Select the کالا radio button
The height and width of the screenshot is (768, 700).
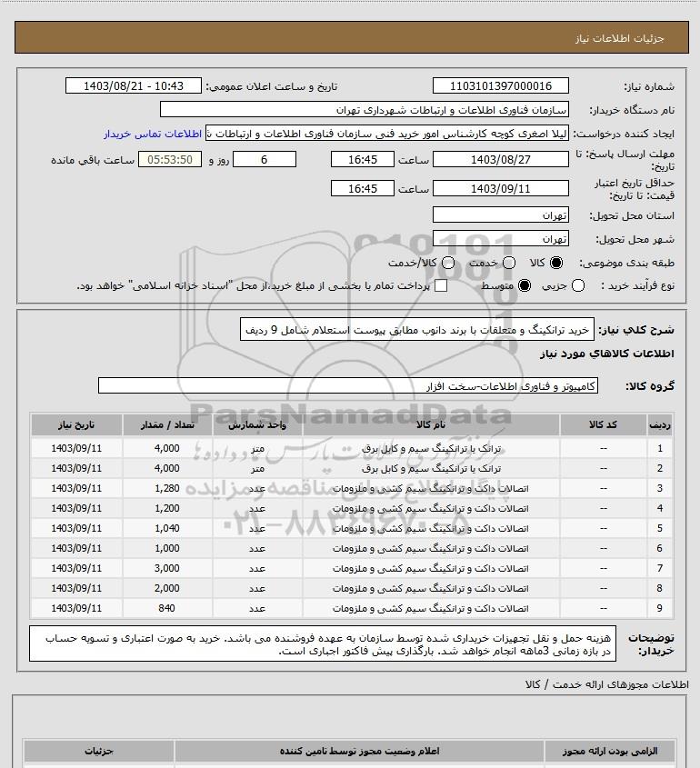pos(556,263)
